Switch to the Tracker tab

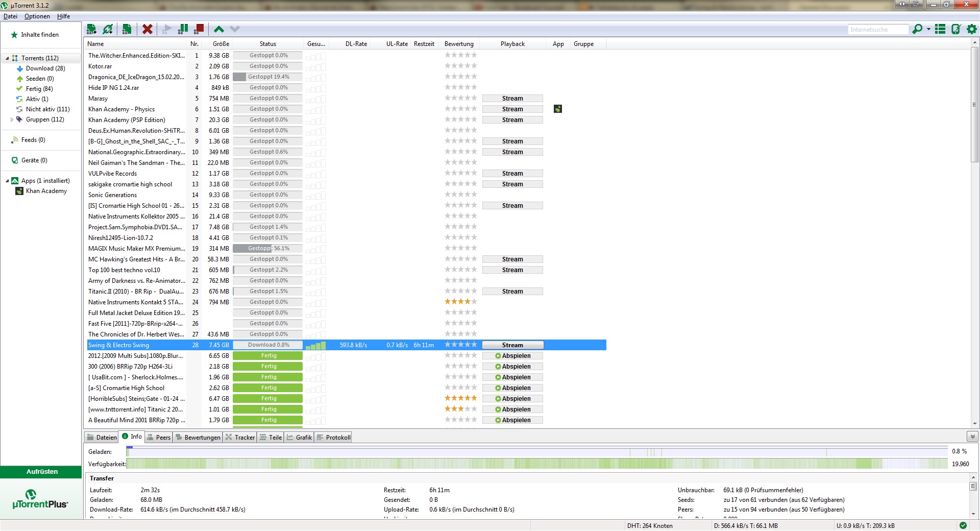(x=240, y=438)
